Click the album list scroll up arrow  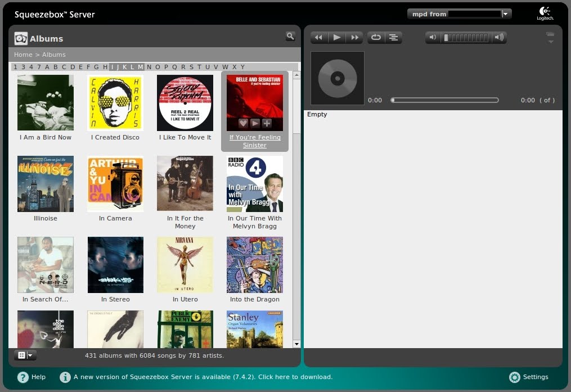(296, 75)
